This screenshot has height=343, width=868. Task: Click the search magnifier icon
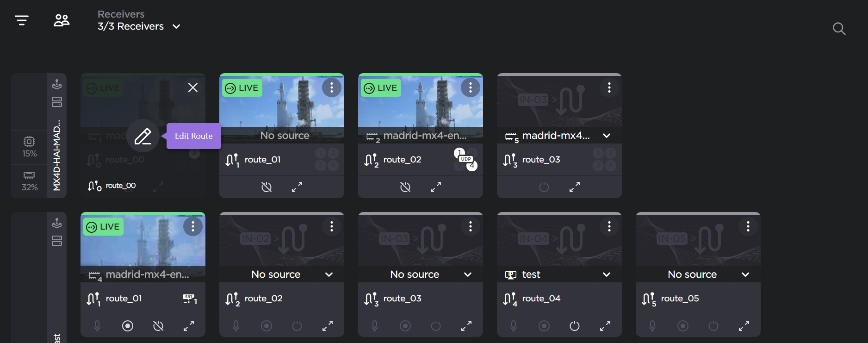[839, 29]
